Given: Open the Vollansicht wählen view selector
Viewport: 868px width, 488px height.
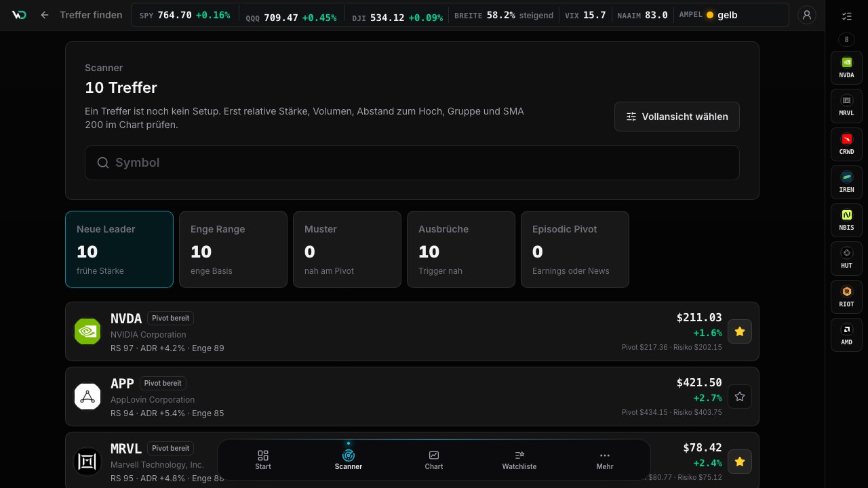Looking at the screenshot, I should (x=677, y=117).
